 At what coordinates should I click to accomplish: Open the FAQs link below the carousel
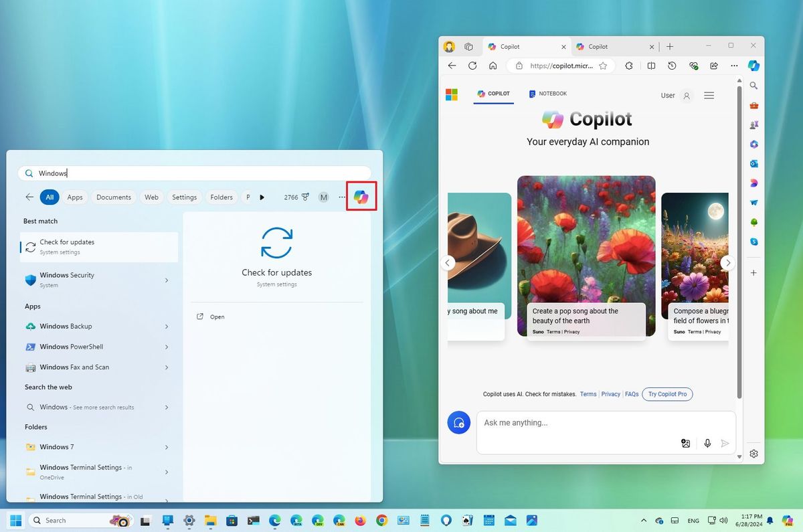pos(631,394)
